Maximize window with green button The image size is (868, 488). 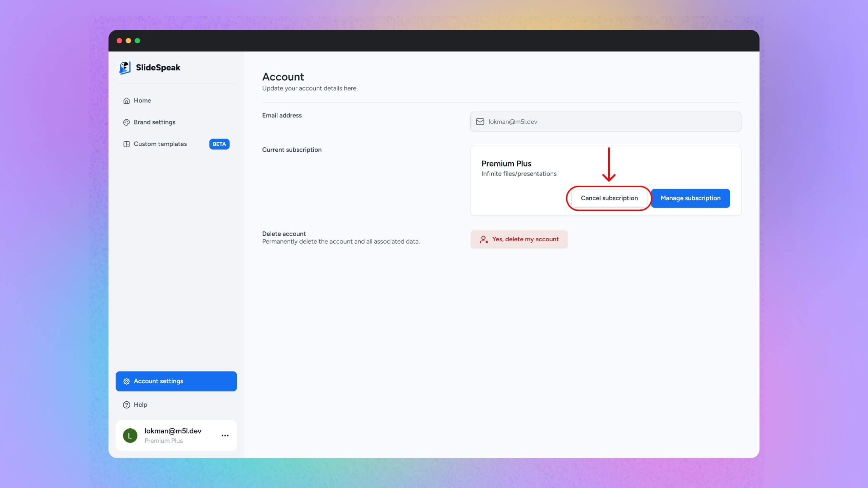pos(137,41)
